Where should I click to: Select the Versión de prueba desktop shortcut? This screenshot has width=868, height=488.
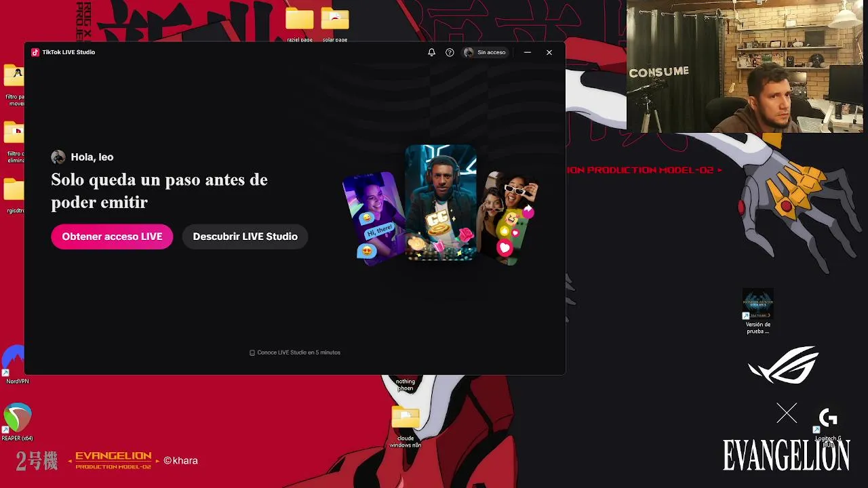click(x=758, y=312)
